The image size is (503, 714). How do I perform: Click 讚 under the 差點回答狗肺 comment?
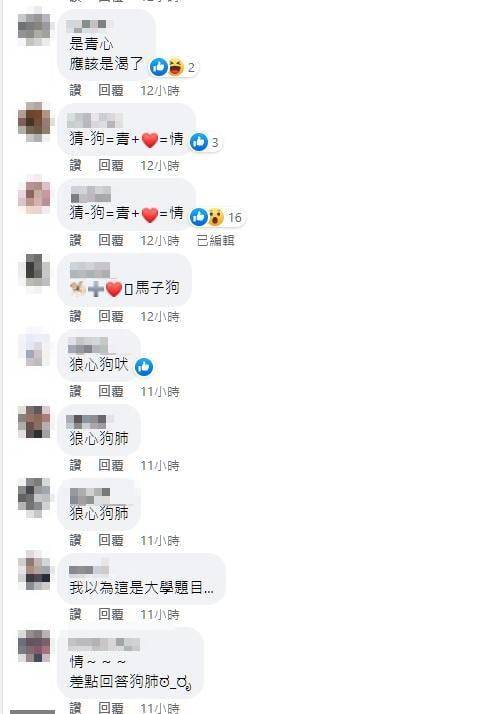pyautogui.click(x=76, y=708)
